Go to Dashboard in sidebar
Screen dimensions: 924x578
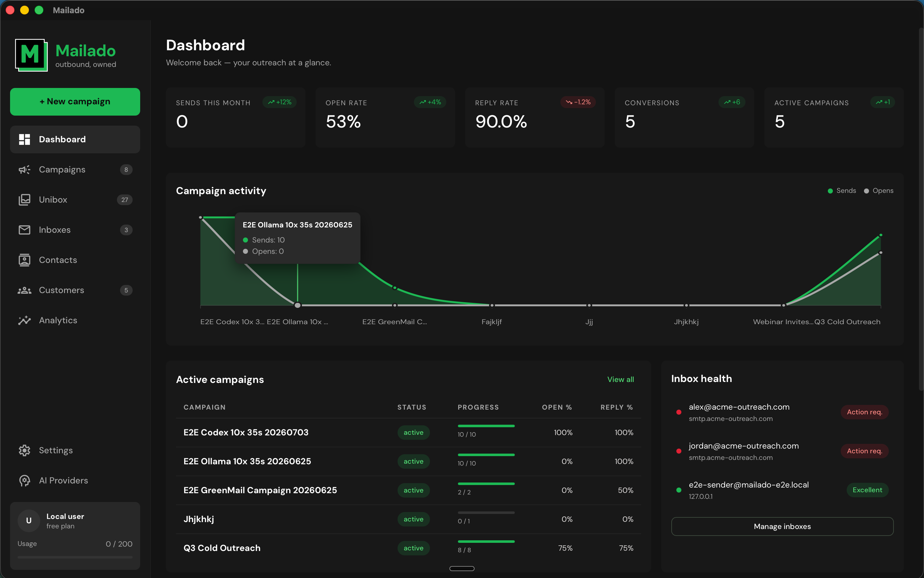(75, 139)
